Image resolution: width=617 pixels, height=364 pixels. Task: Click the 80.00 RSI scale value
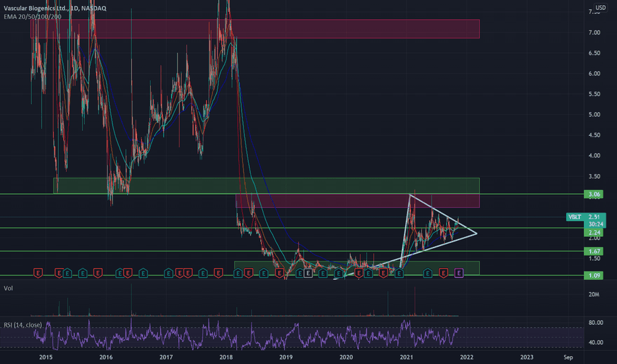[x=596, y=322]
